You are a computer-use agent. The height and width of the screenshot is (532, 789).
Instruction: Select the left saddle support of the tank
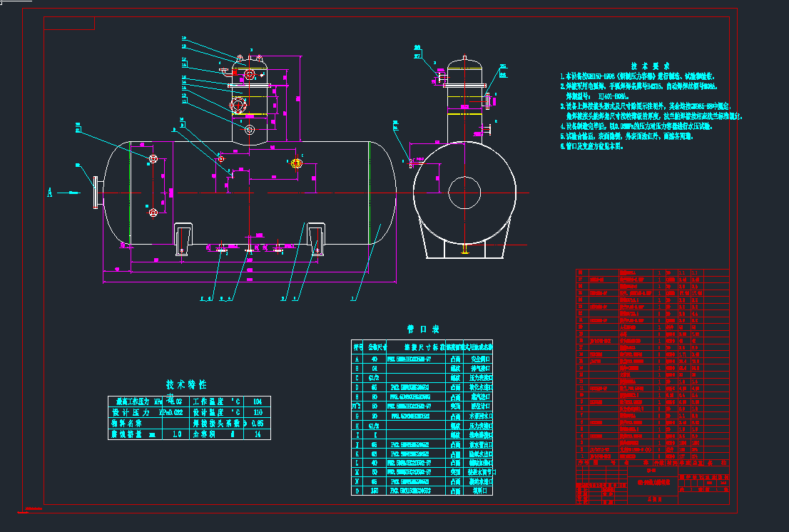(184, 238)
